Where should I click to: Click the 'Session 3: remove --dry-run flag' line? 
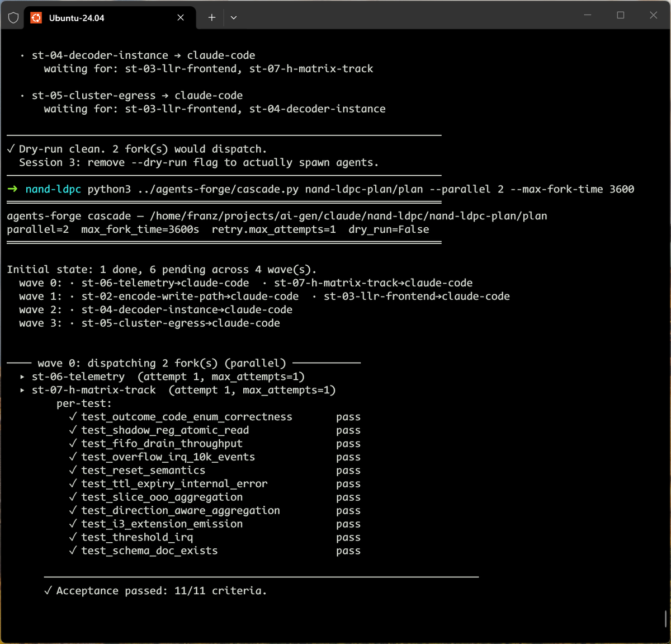[199, 163]
